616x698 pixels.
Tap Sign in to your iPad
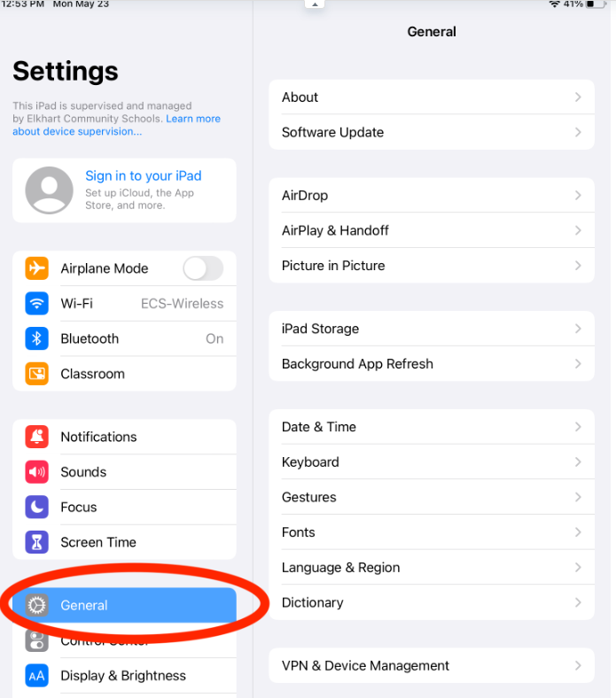pos(144,176)
